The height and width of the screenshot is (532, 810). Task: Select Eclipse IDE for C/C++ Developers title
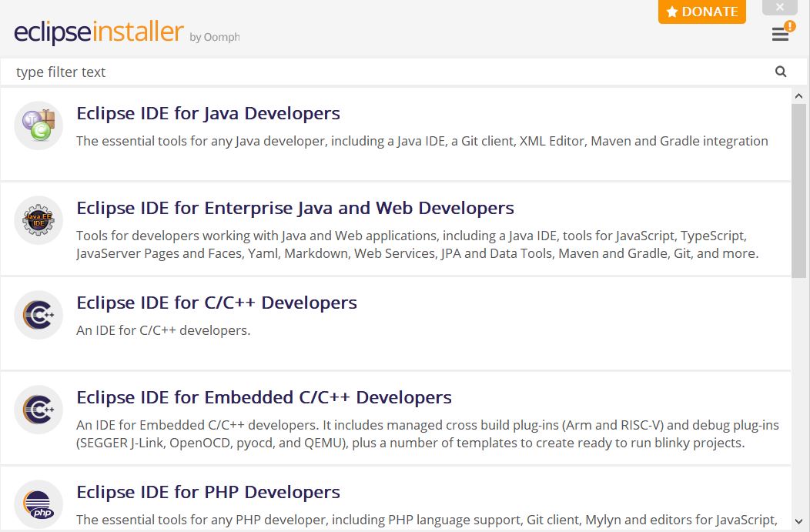click(216, 303)
